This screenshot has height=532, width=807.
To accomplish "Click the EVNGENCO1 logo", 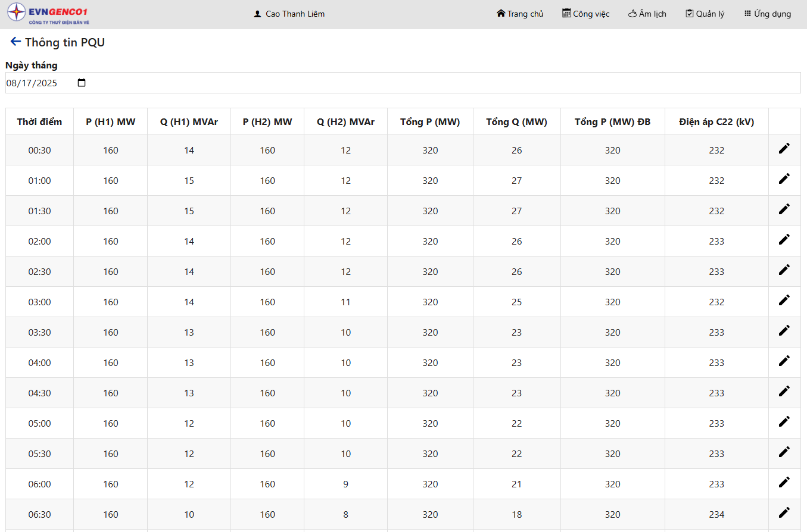I will [x=48, y=13].
